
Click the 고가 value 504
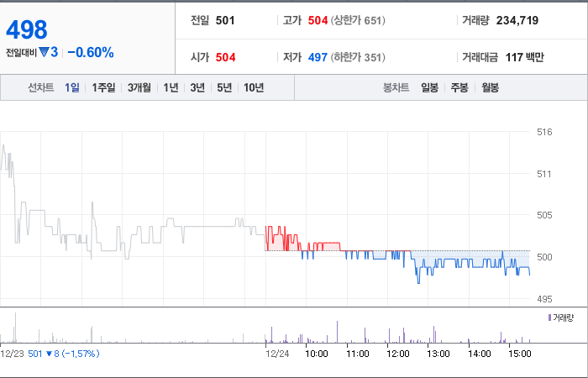pos(318,20)
